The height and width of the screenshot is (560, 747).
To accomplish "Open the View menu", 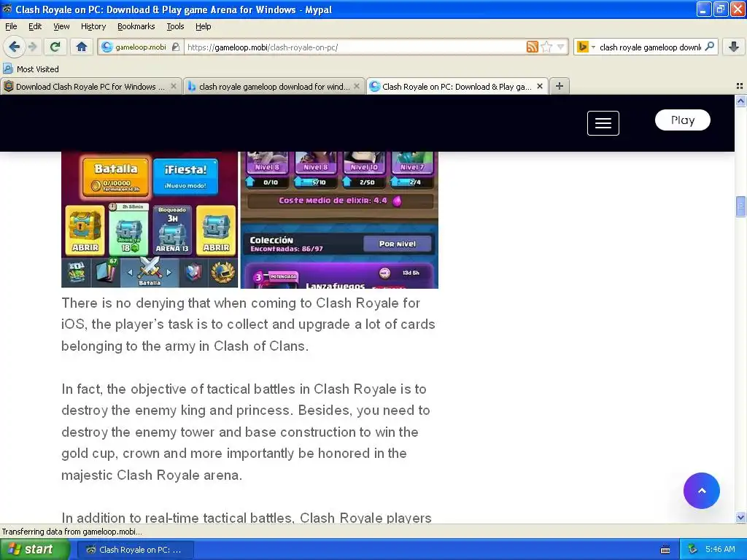I will 61,26.
